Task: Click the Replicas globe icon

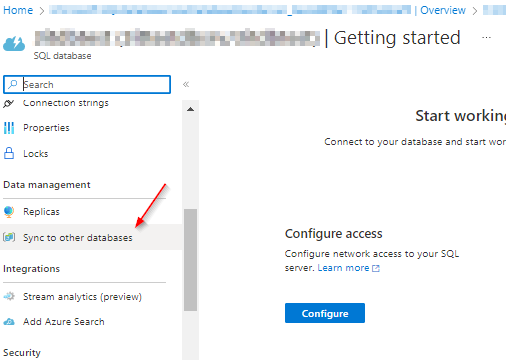Action: [9, 212]
